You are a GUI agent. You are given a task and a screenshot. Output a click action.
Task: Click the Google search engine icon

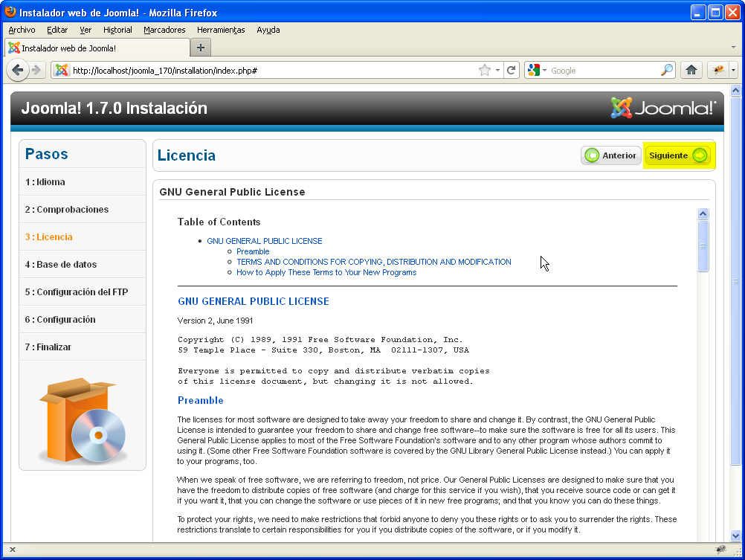[534, 71]
